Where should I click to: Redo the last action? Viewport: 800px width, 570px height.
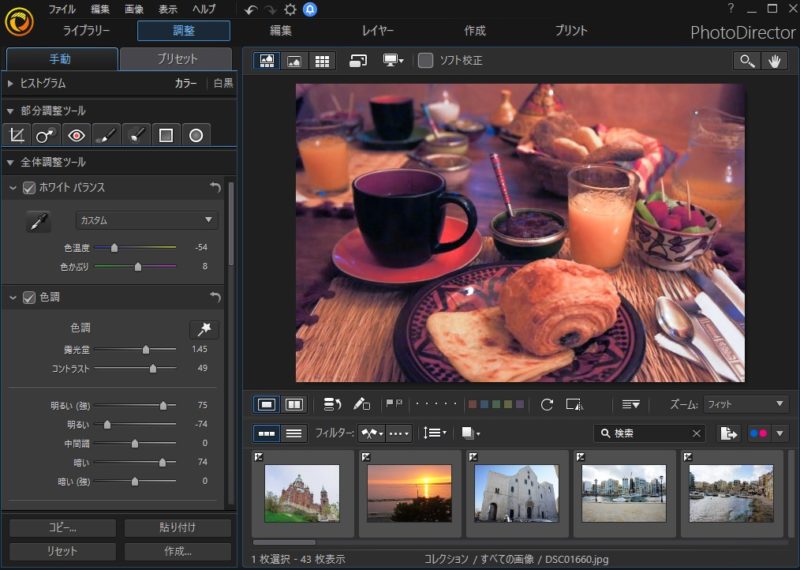270,10
